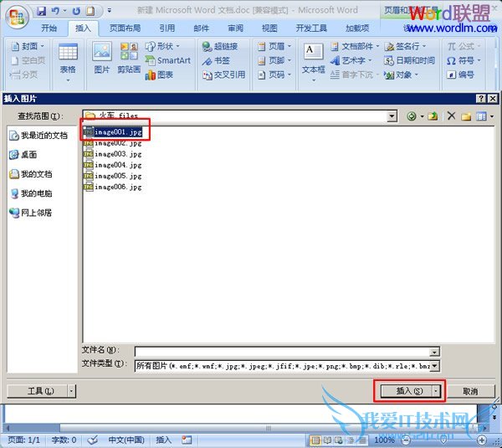Click the Number (编号) button
Image resolution: width=502 pixels, height=448 pixels.
click(x=460, y=75)
